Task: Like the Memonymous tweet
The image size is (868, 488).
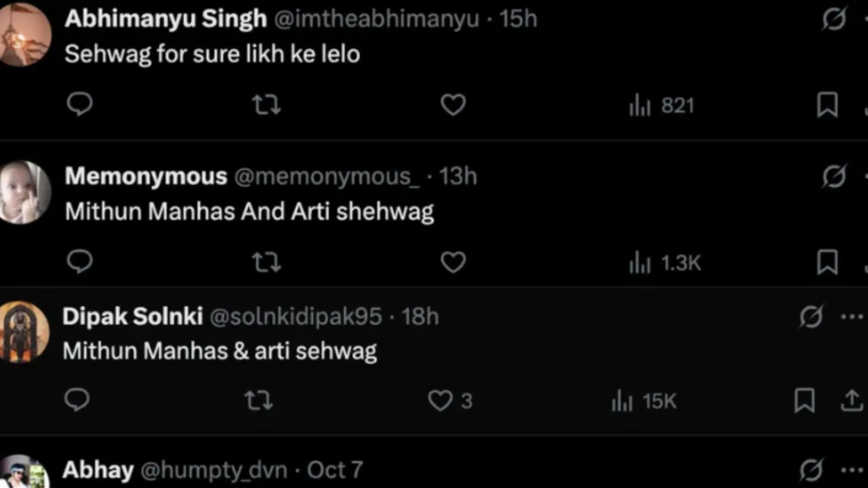Action: (x=453, y=262)
